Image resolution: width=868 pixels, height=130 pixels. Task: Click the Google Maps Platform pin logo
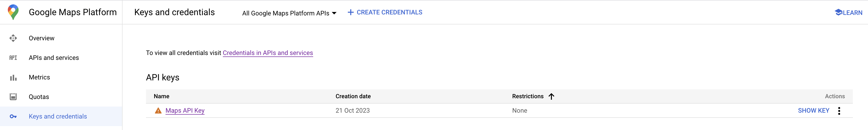[x=13, y=12]
